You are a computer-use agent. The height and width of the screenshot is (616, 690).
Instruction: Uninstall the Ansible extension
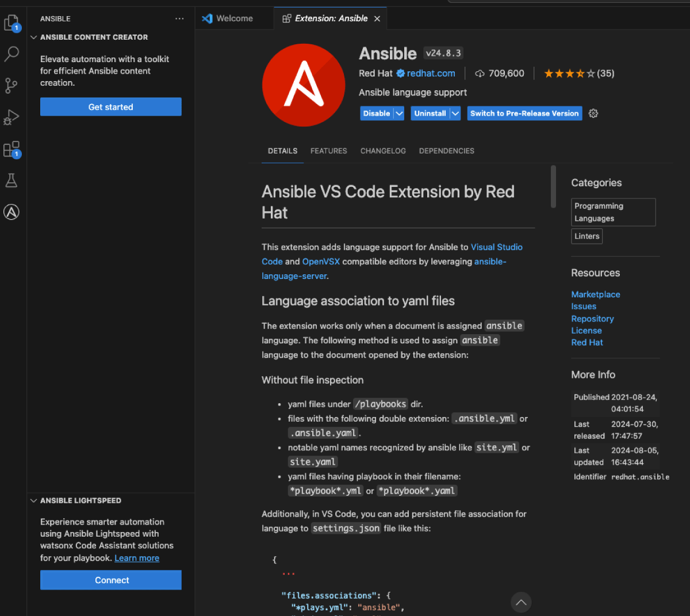pos(430,113)
